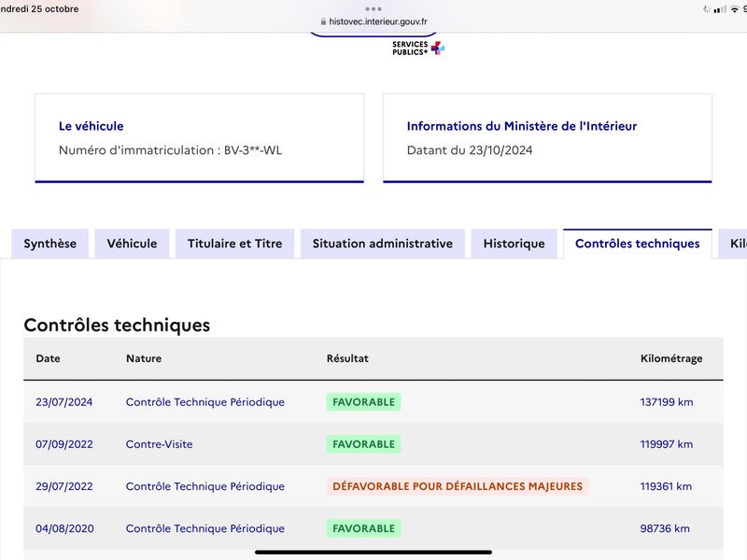The height and width of the screenshot is (560, 747).
Task: Click the 98736 km mileage value
Action: click(x=665, y=528)
